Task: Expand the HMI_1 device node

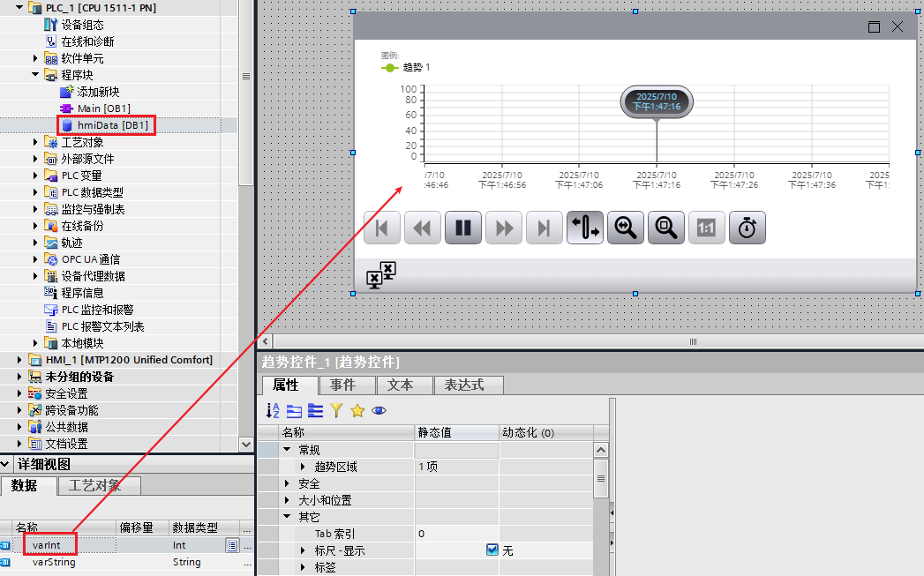Action: tap(20, 360)
